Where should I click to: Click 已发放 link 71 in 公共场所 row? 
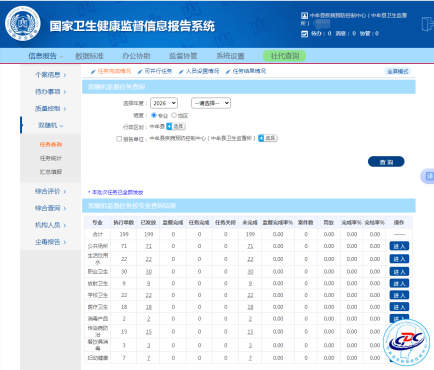[149, 246]
